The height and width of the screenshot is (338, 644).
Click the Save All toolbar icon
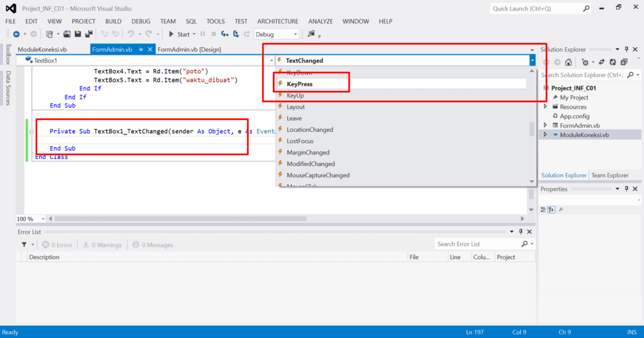click(x=87, y=34)
